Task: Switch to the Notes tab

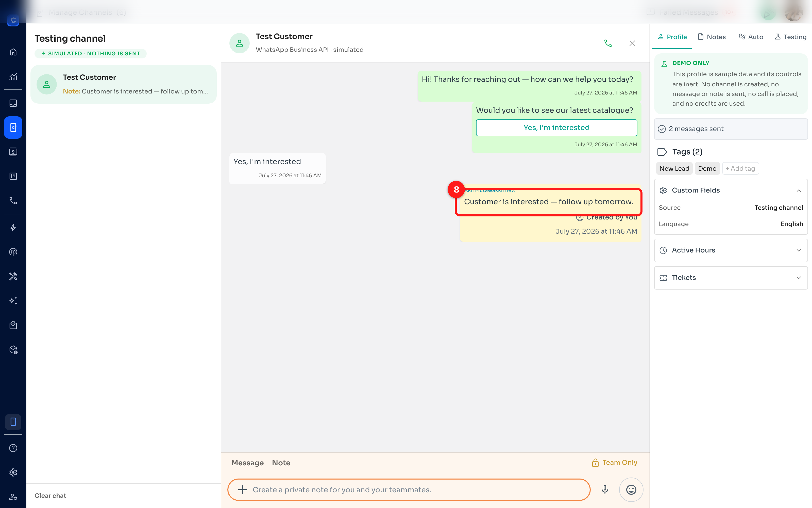Action: [711, 37]
